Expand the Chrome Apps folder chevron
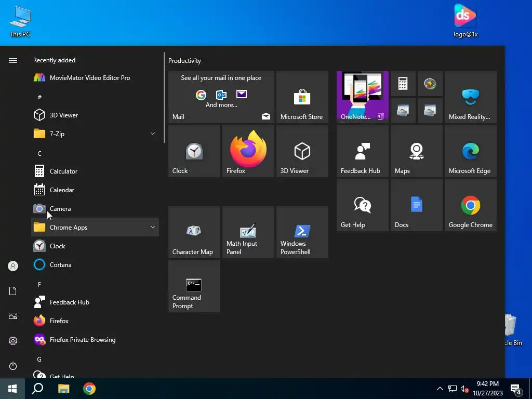 pyautogui.click(x=153, y=228)
